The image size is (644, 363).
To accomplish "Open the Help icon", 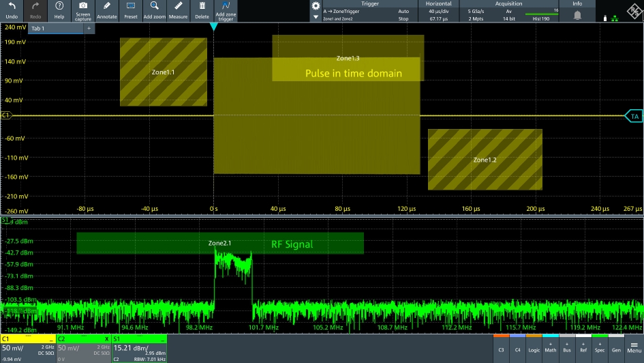I will click(x=59, y=10).
